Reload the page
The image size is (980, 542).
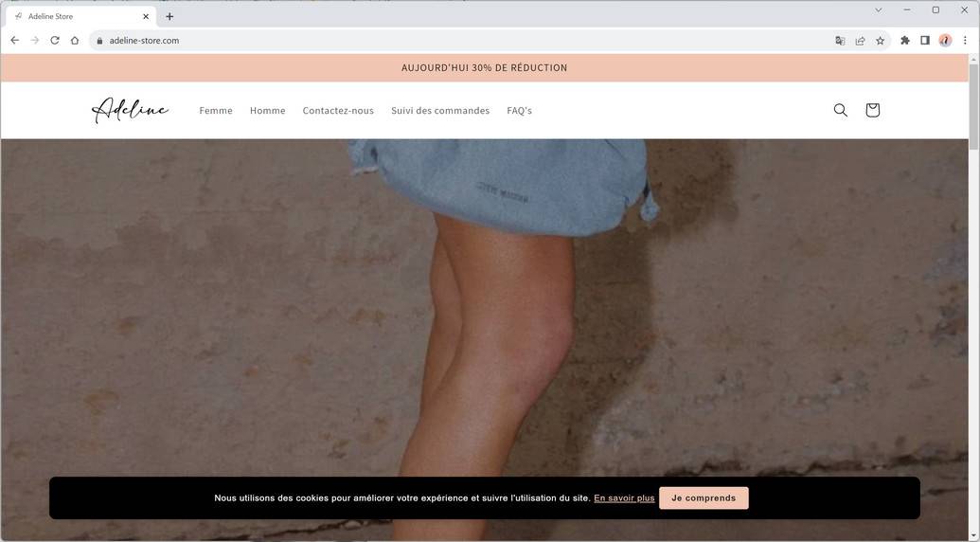55,40
